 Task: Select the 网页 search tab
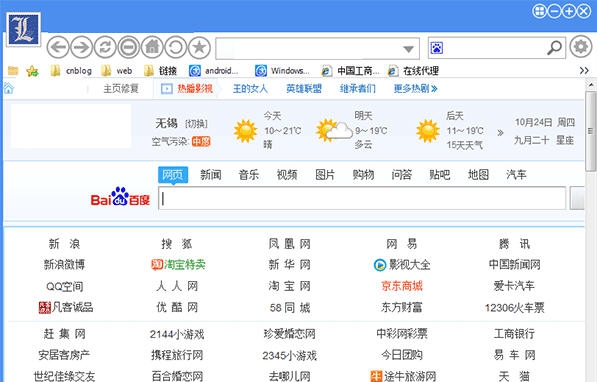point(173,175)
